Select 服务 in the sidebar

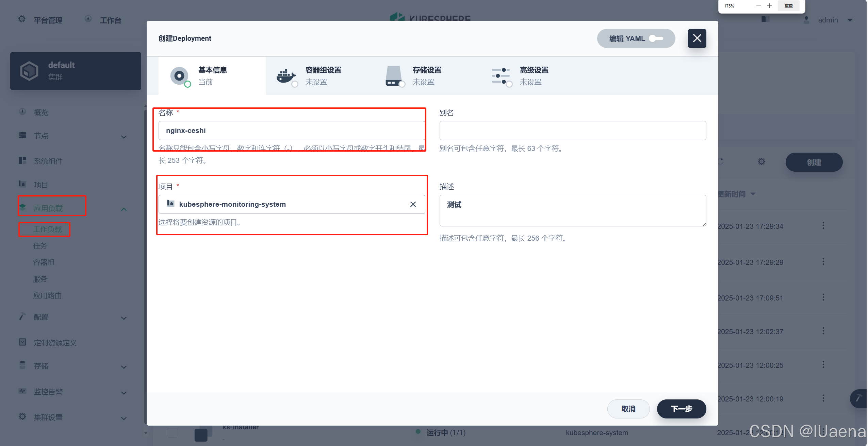tap(40, 279)
